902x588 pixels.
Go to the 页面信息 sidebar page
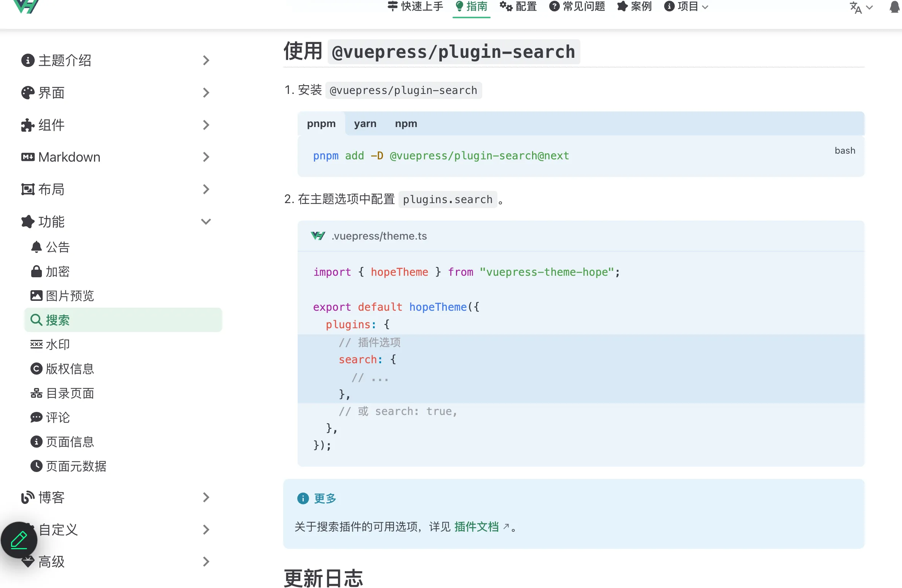[x=123, y=442]
